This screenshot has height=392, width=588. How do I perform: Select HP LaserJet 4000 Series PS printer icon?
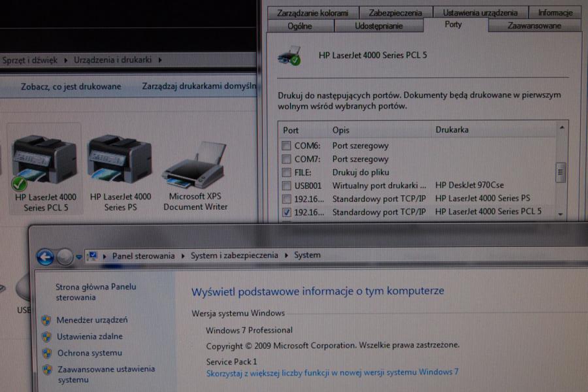(x=120, y=158)
